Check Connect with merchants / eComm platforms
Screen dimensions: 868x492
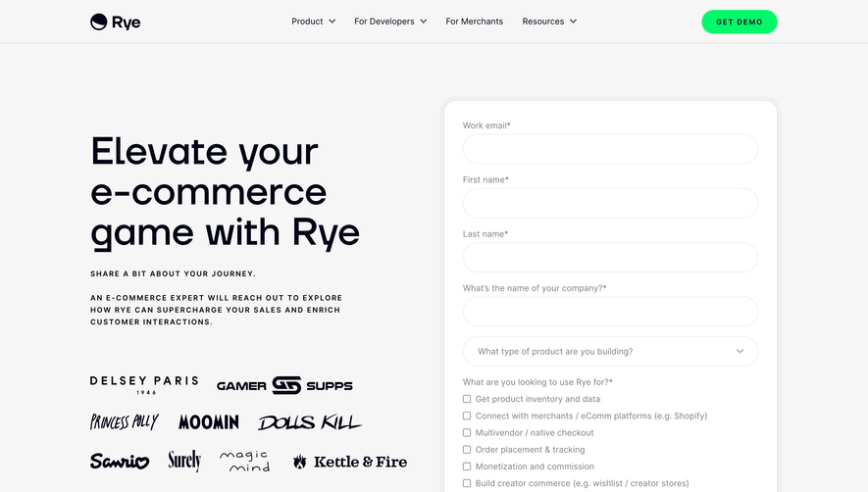467,416
